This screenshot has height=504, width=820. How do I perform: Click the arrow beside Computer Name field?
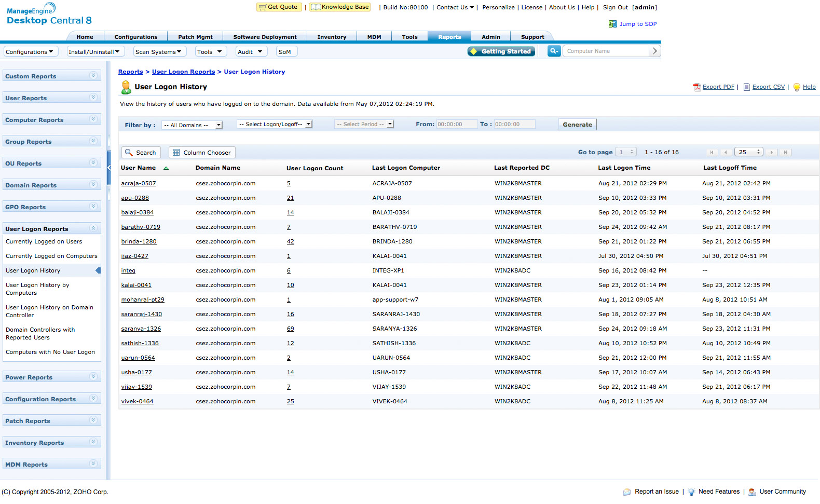point(655,51)
